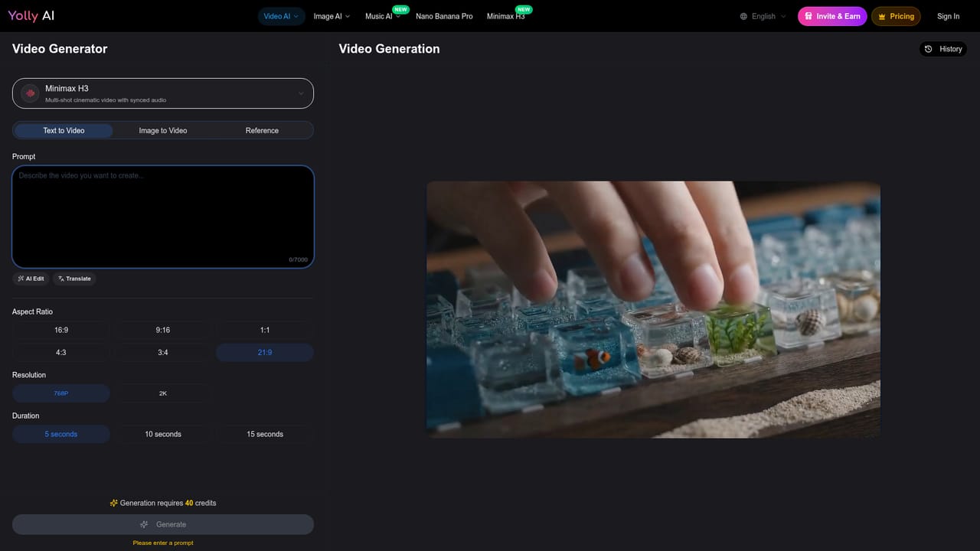Click the aquarium keycaps video preview
This screenshot has height=551, width=980.
pos(653,310)
